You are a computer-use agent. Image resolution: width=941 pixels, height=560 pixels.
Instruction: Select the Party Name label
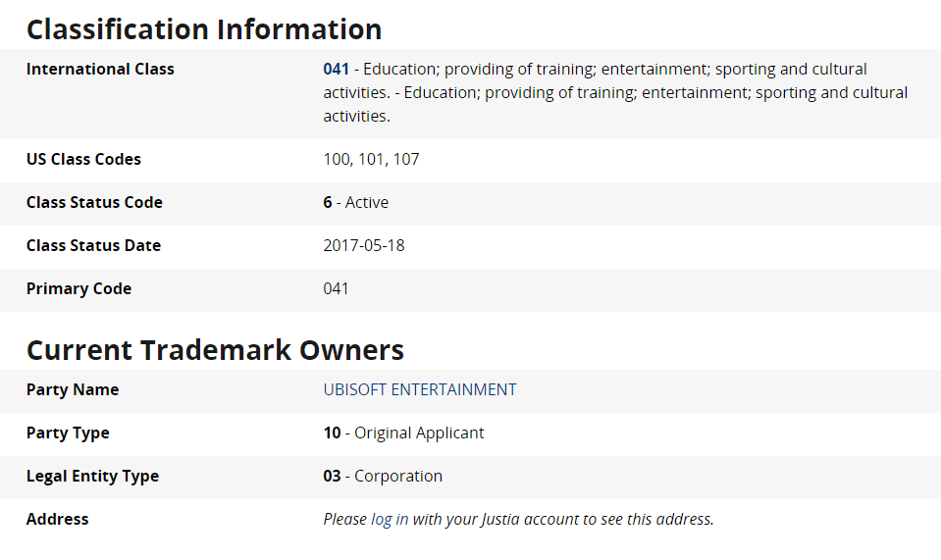(73, 389)
